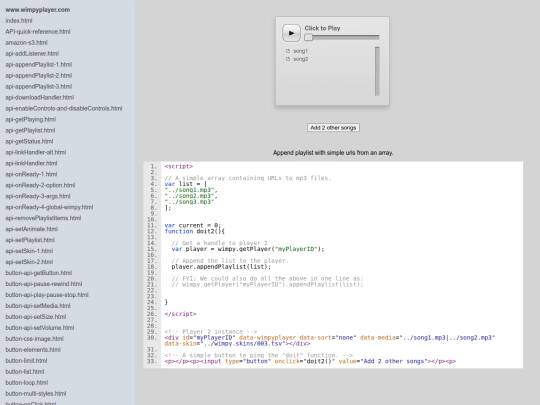Image resolution: width=540 pixels, height=405 pixels.
Task: Click the closing '</script>' tag line
Action: pyautogui.click(x=180, y=314)
